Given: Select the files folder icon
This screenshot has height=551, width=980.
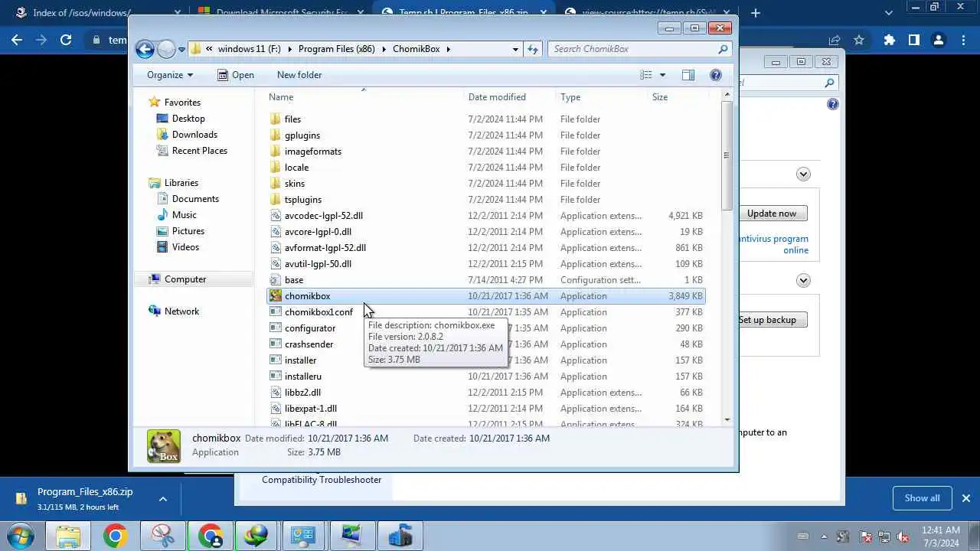Looking at the screenshot, I should 276,119.
